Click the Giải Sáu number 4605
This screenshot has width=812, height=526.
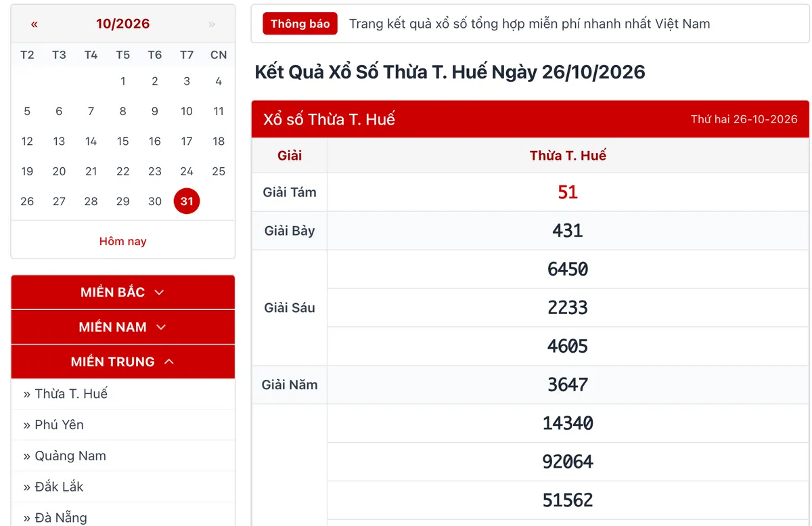coord(568,347)
